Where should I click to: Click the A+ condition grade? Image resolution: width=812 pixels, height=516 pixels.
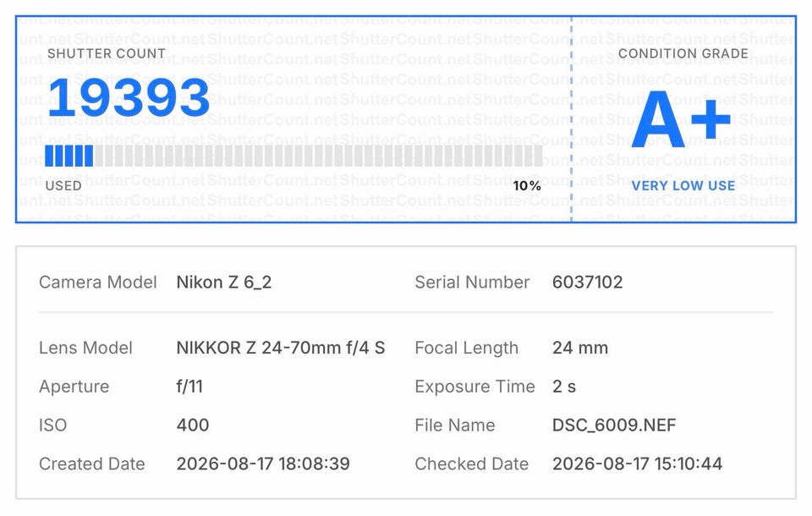coord(682,119)
